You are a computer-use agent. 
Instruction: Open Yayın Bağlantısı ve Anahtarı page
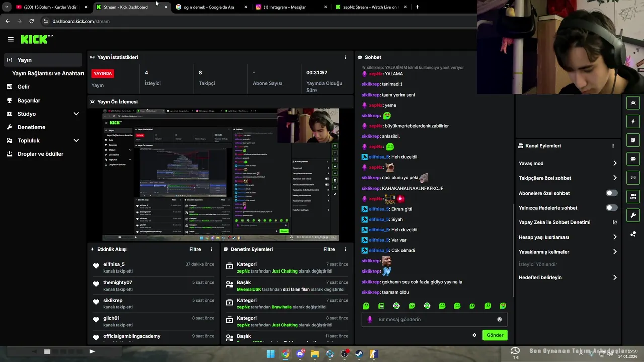(48, 73)
